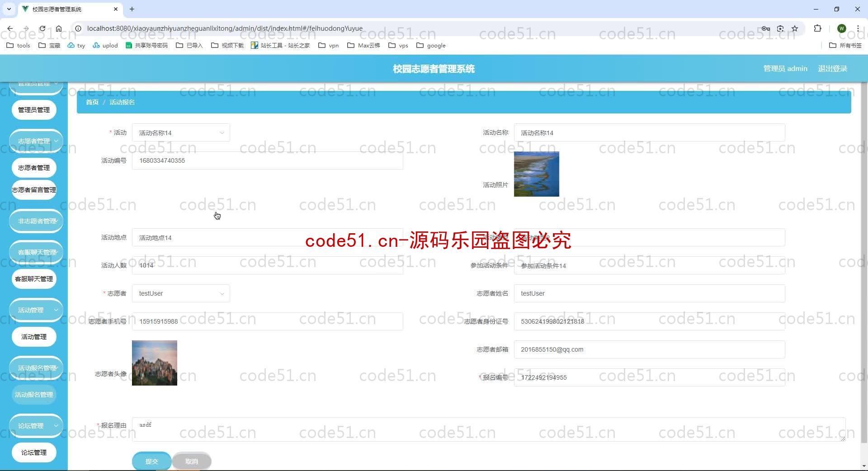868x471 pixels.
Task: Collapse the 活动管理 sidebar group
Action: 36,310
